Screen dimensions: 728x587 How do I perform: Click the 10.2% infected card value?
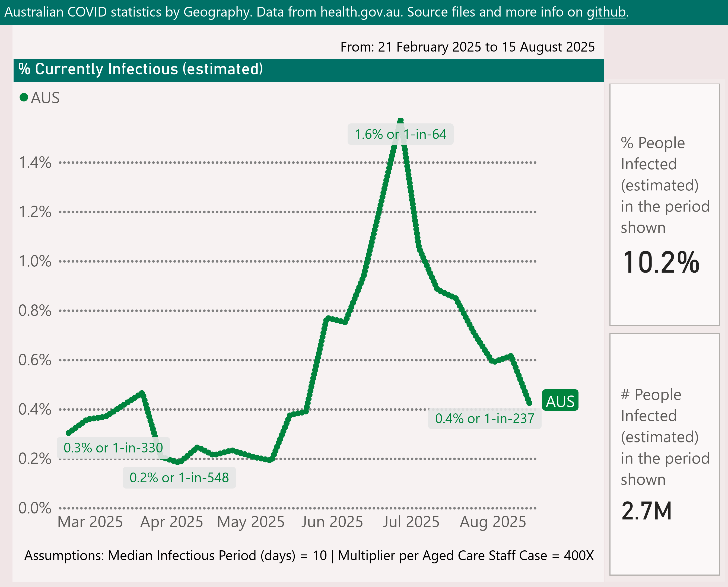(661, 263)
